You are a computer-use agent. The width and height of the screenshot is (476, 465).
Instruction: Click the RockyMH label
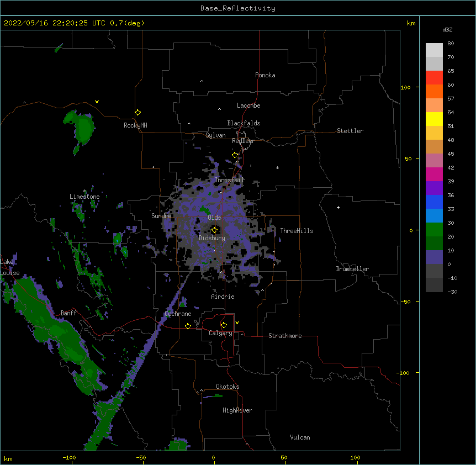click(135, 125)
